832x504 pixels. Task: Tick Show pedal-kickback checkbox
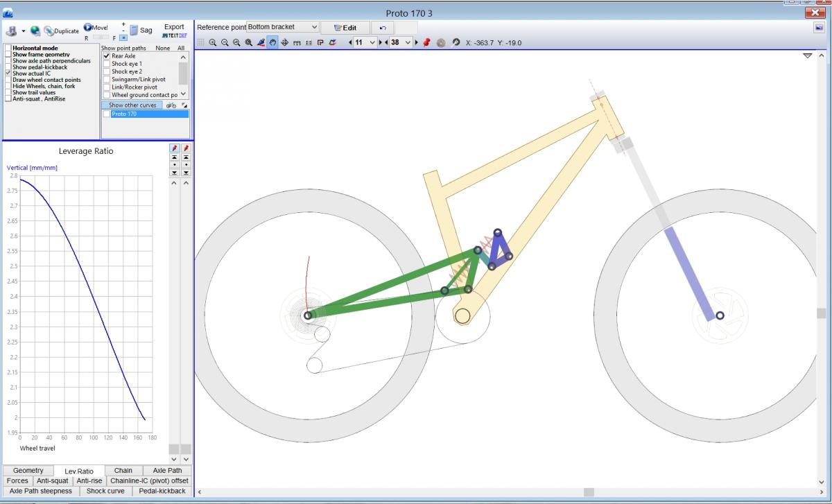(x=8, y=67)
